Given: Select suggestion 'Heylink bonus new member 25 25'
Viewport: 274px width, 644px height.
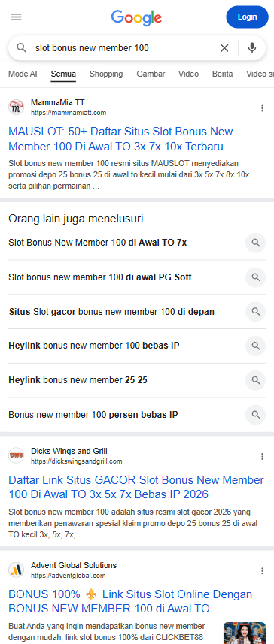Looking at the screenshot, I should coord(78,380).
